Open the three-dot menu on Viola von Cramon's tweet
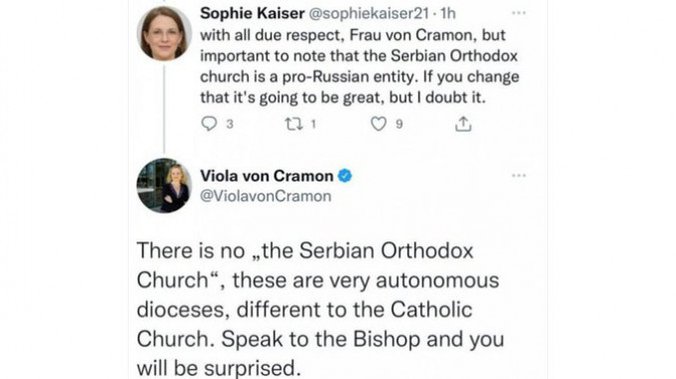The width and height of the screenshot is (676, 379). pos(519,175)
